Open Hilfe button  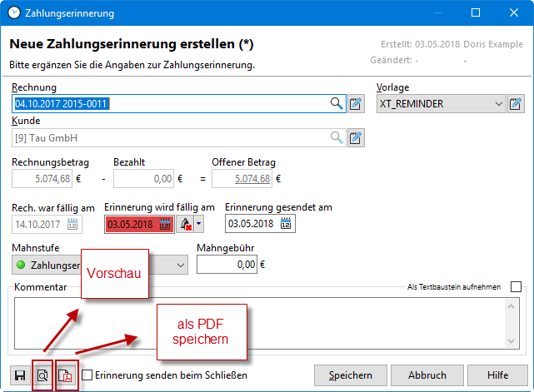(497, 375)
